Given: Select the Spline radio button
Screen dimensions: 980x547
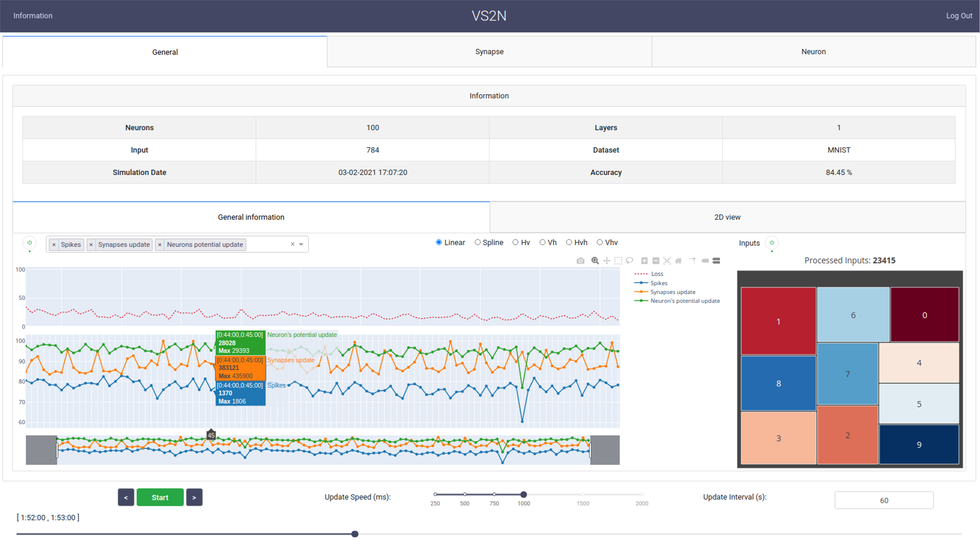Looking at the screenshot, I should 478,242.
